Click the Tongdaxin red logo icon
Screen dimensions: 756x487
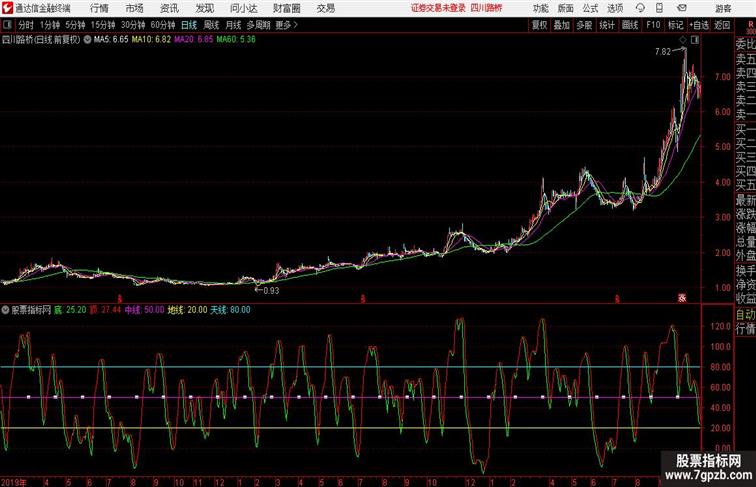tap(7, 8)
